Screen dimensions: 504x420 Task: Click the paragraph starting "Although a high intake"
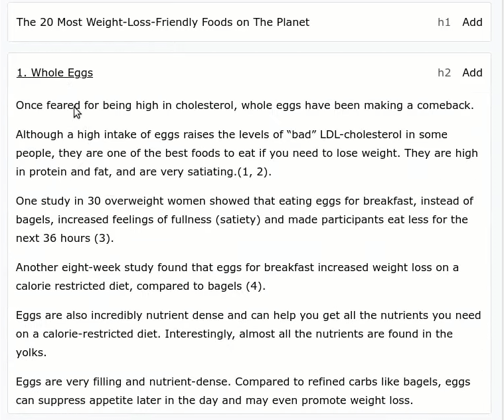[x=247, y=153]
